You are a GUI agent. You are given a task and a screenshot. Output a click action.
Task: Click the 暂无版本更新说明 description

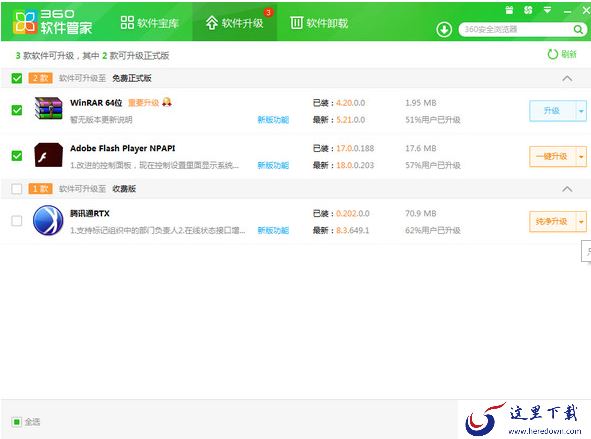click(x=101, y=120)
